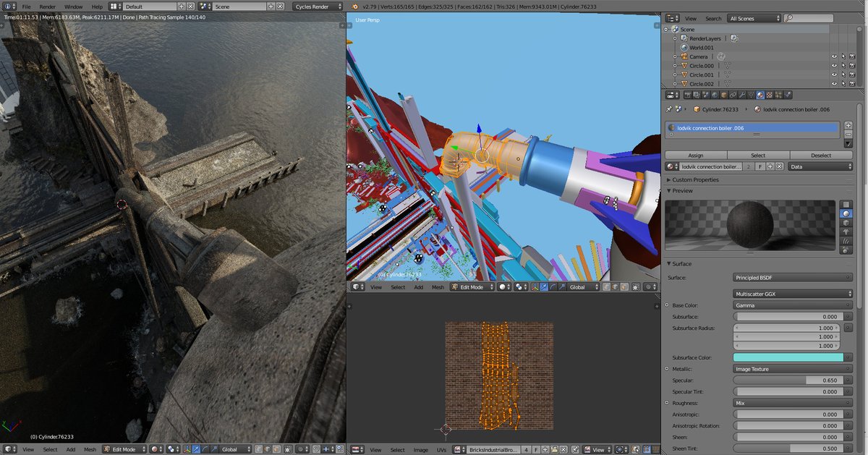Click the Gamma base color node button

[x=793, y=305]
